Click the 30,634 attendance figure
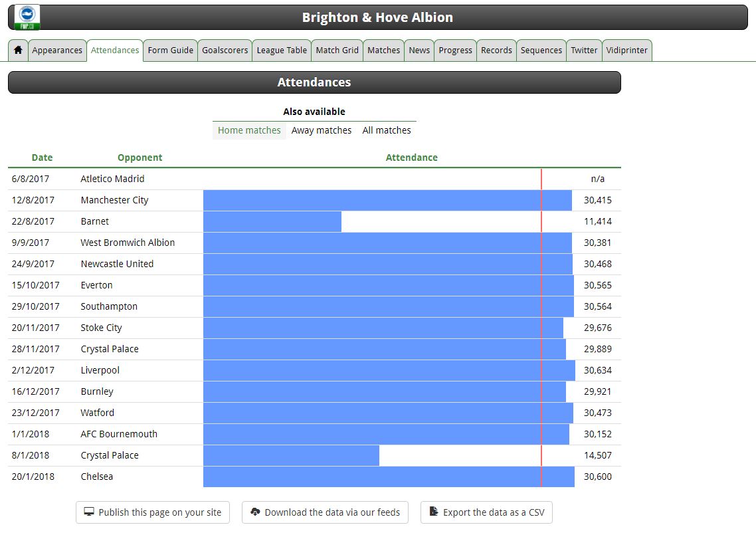Screen dimensions: 756x533 [x=597, y=370]
